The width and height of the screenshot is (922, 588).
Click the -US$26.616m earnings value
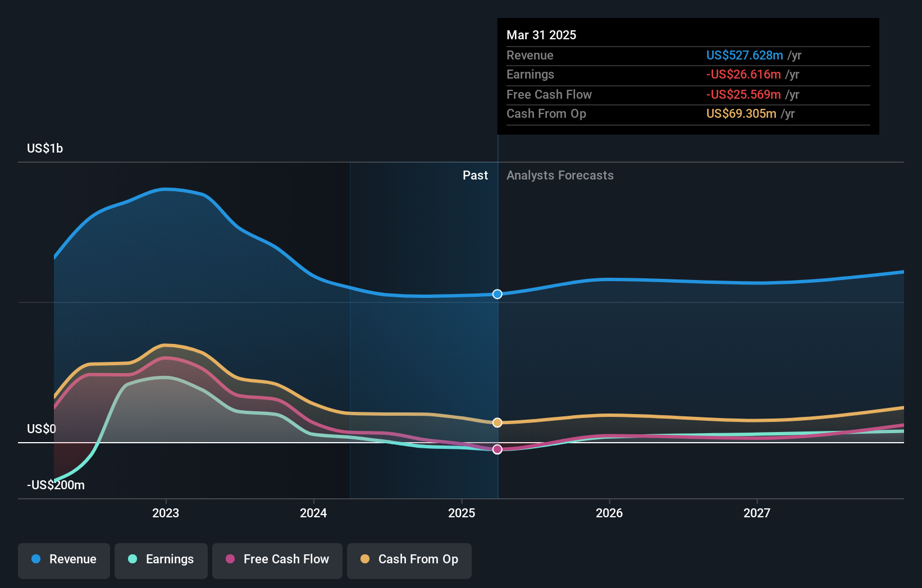tap(743, 74)
